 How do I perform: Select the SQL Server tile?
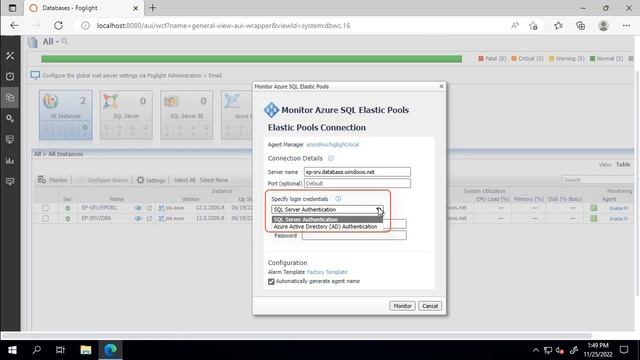(126, 115)
